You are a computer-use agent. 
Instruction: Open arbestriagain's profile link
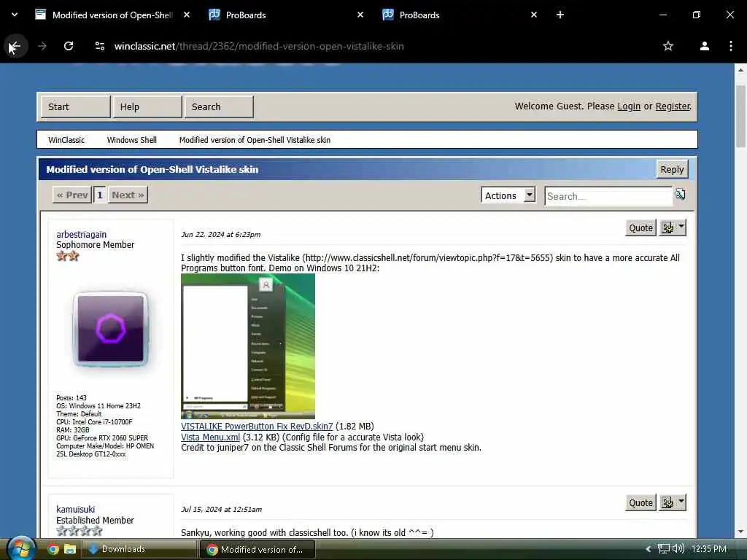(x=82, y=234)
